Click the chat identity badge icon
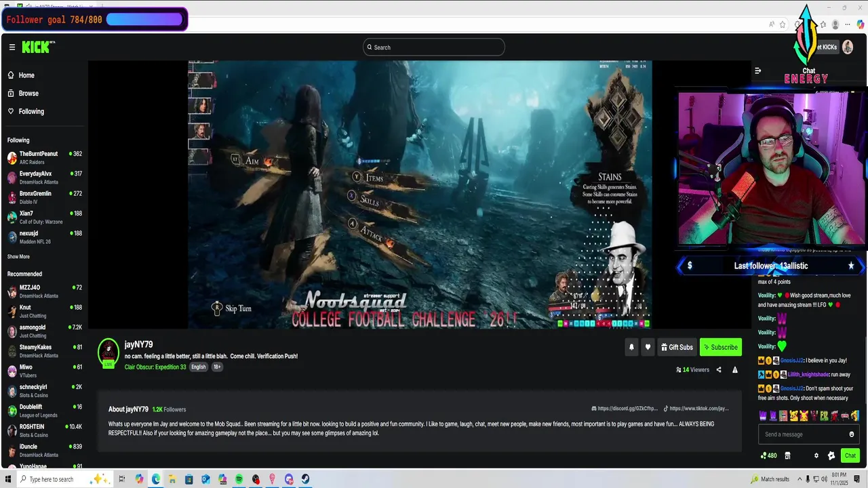Viewport: 868px width, 488px height. tap(831, 455)
